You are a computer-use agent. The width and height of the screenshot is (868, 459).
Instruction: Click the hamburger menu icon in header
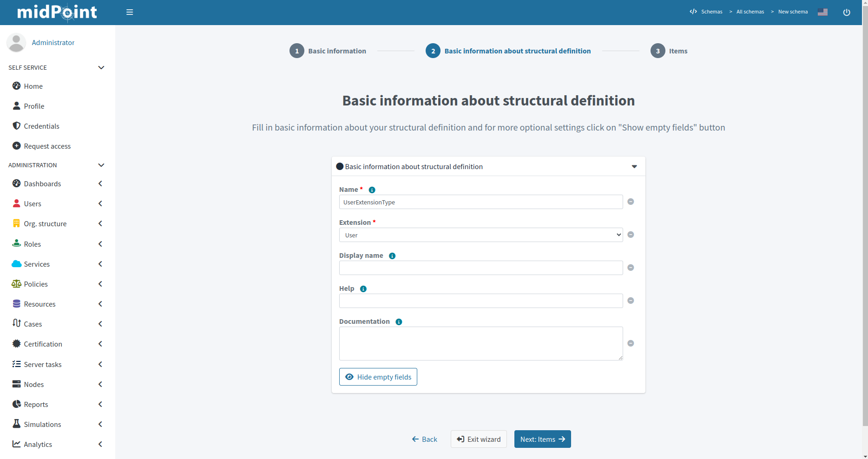[x=130, y=12]
